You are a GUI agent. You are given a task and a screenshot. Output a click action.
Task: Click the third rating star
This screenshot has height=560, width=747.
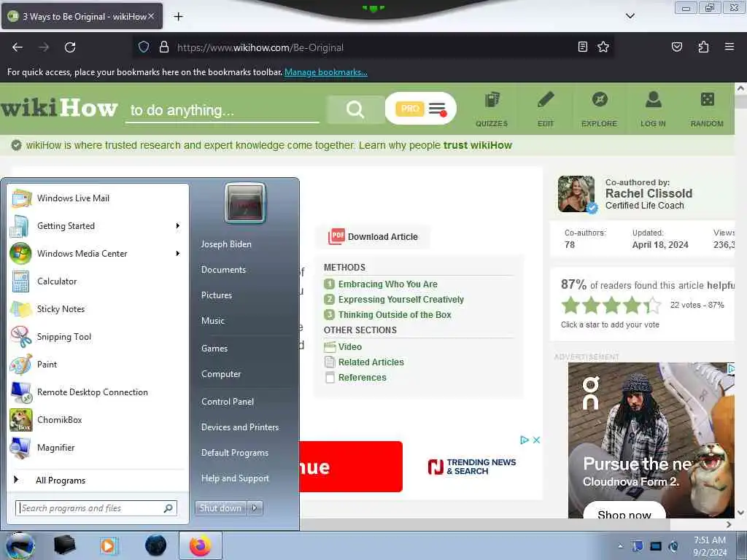[x=612, y=306]
